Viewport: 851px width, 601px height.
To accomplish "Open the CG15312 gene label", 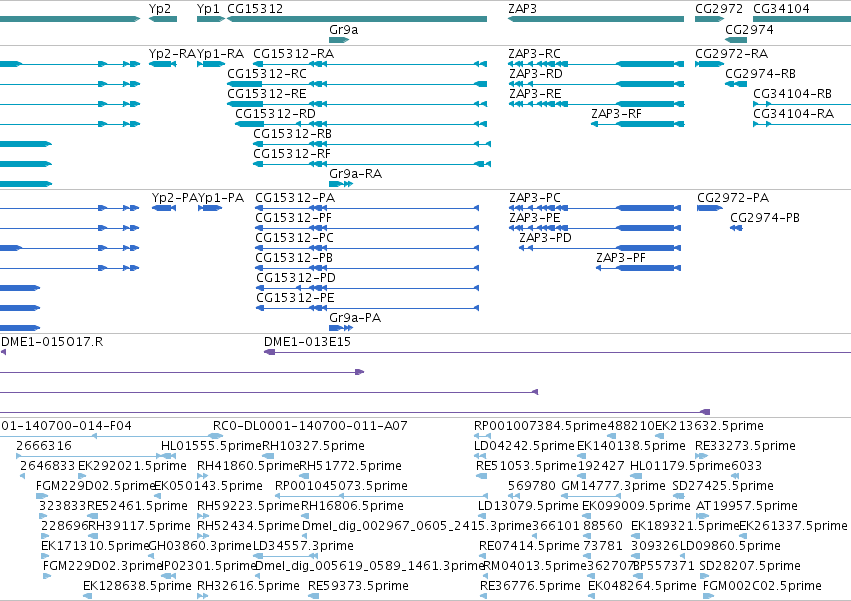I will [255, 9].
